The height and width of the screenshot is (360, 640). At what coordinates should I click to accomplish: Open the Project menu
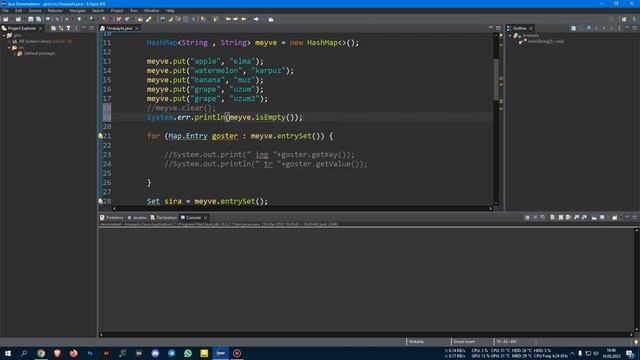117,11
